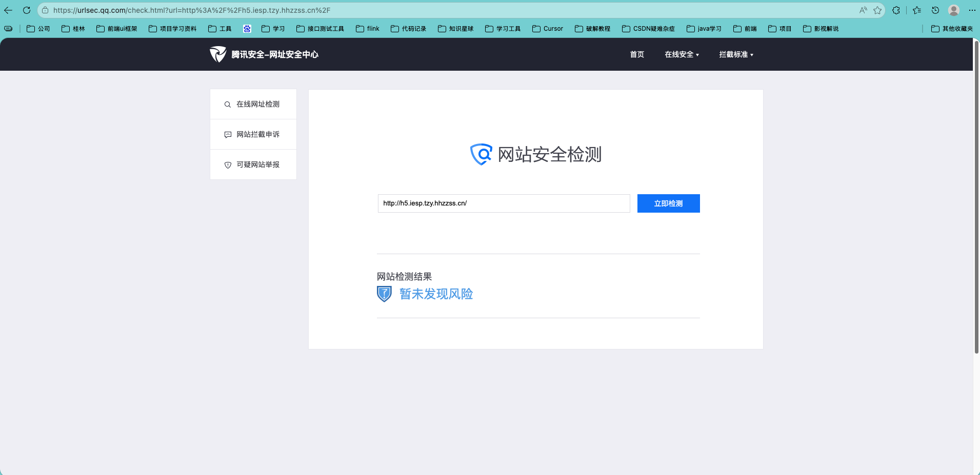The width and height of the screenshot is (980, 475).
Task: Open the flink bookmark folder
Action: pyautogui.click(x=368, y=29)
